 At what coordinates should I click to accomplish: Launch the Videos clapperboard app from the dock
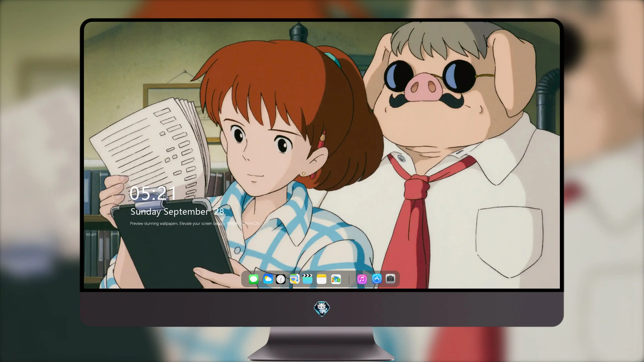coord(308,279)
